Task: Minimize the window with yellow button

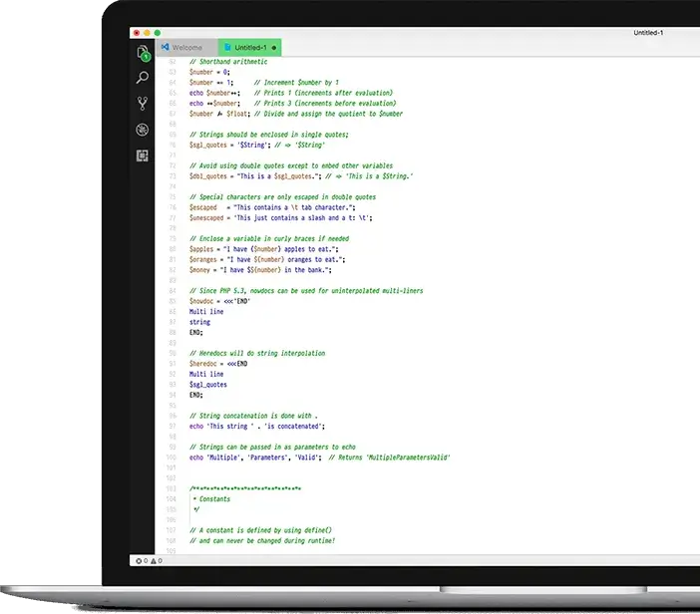Action: [146, 33]
